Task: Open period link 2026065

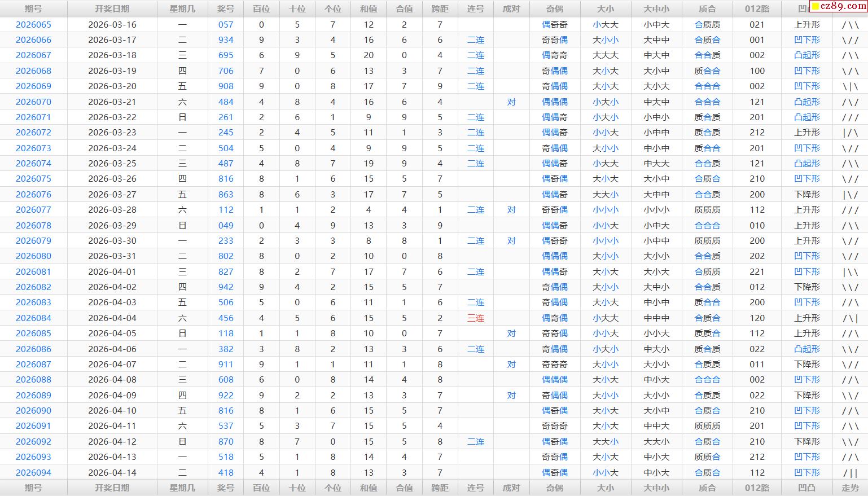Action: click(x=33, y=25)
